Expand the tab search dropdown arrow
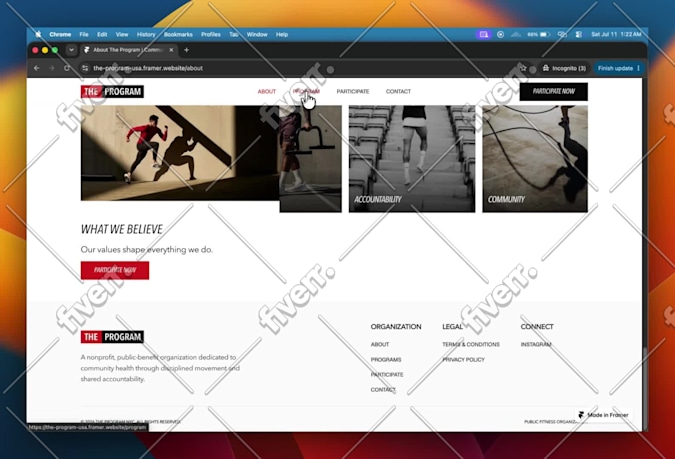Viewport: 675px width, 459px height. [x=71, y=50]
